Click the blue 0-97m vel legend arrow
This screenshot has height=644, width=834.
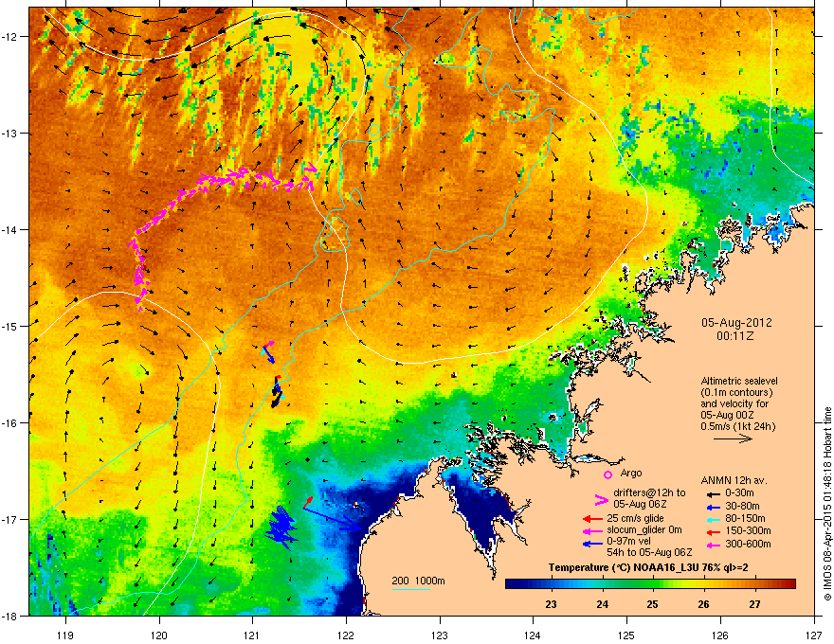point(591,544)
